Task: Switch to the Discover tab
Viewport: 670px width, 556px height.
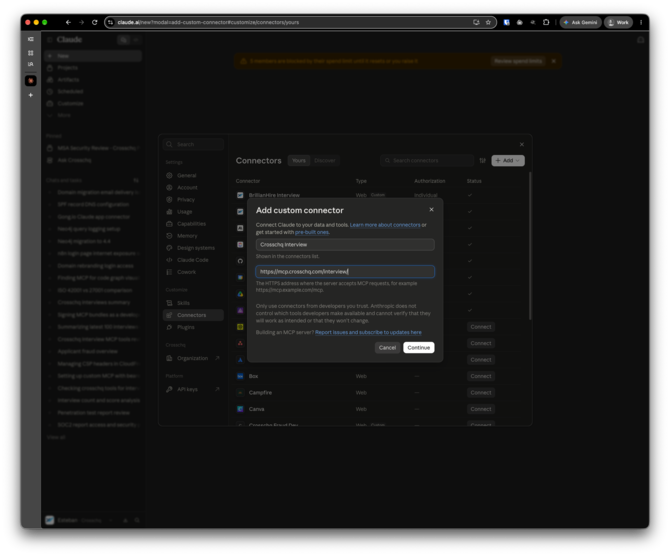Action: tap(325, 161)
